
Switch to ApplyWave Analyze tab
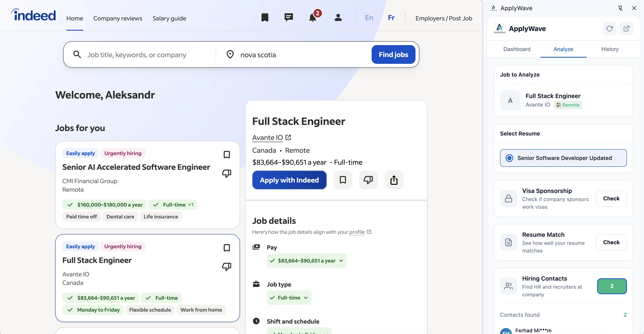(x=563, y=49)
